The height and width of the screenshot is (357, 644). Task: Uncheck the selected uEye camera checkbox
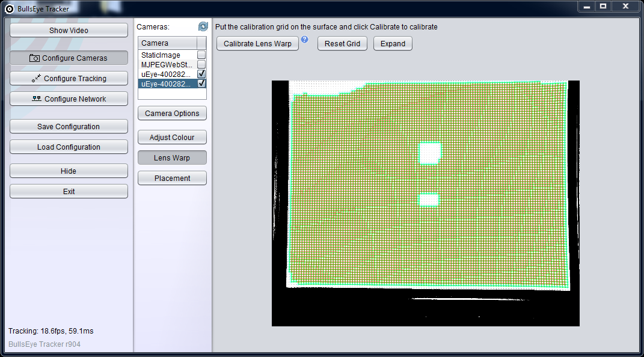tap(201, 84)
